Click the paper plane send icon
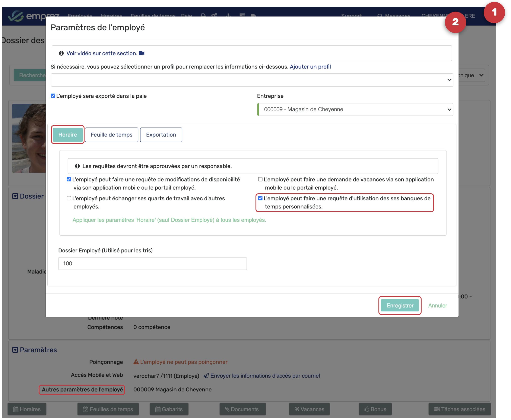The image size is (511, 420). [x=206, y=376]
